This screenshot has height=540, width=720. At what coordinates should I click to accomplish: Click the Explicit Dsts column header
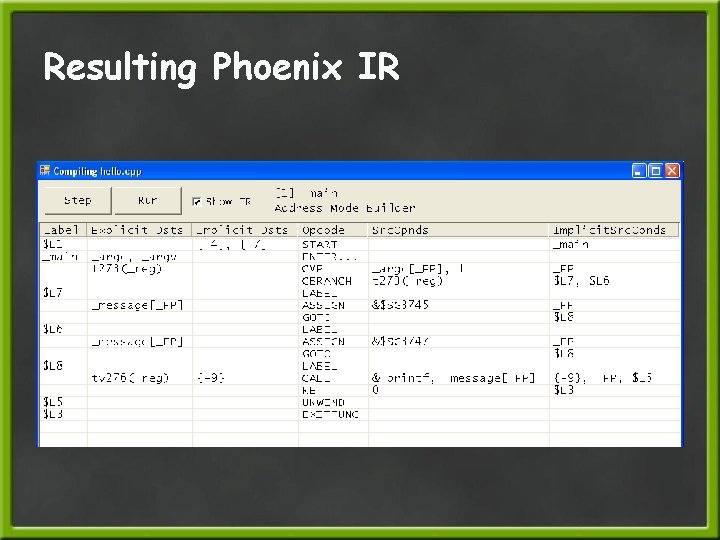click(139, 230)
